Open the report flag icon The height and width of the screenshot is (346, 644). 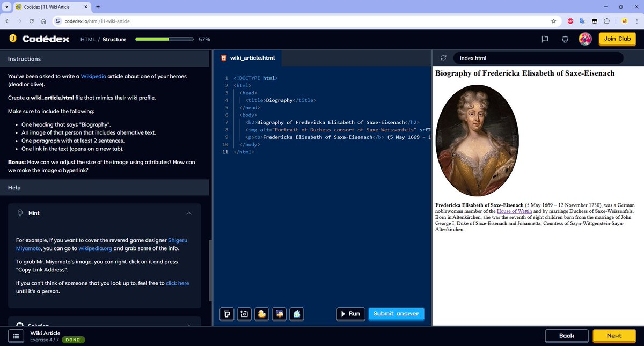click(x=545, y=39)
